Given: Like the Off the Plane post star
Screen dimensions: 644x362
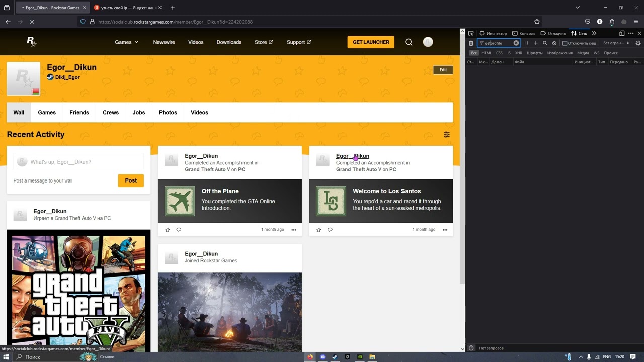Looking at the screenshot, I should [168, 230].
